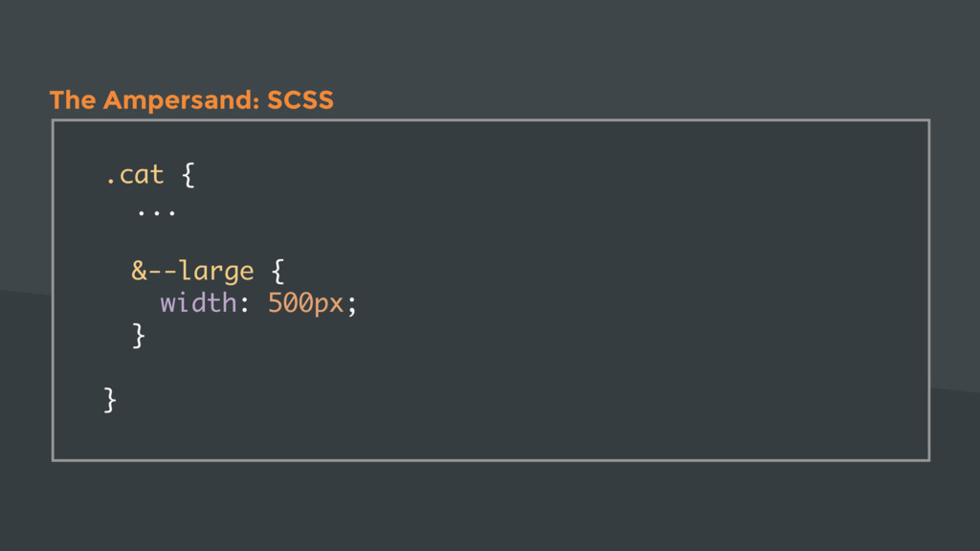Select the word "SCSS" in the title

pyautogui.click(x=301, y=99)
